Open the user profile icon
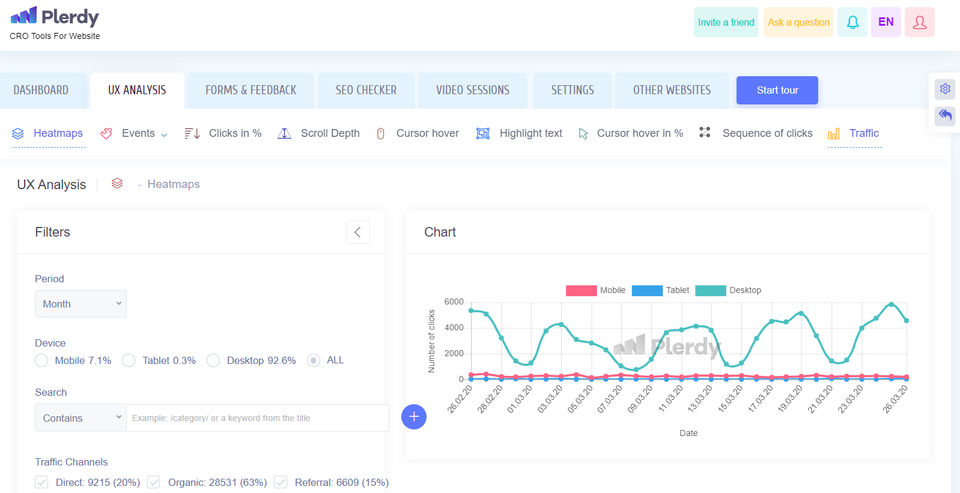This screenshot has height=493, width=960. pyautogui.click(x=919, y=22)
